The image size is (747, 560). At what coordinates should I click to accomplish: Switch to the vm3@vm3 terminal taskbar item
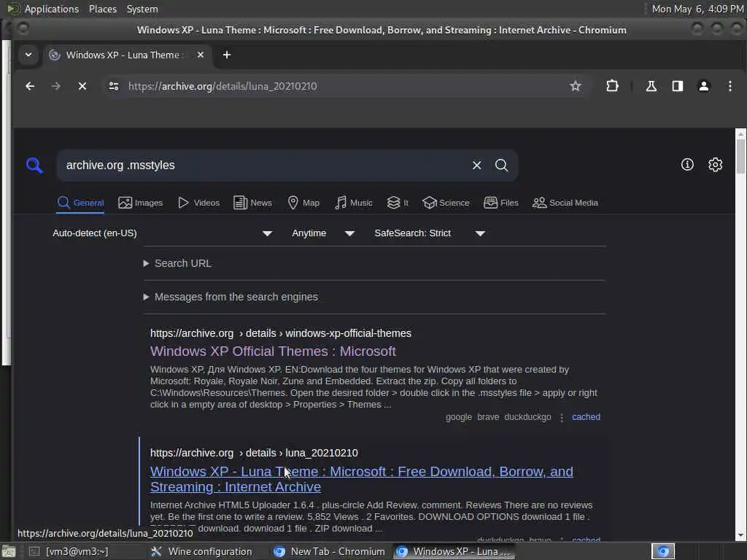click(69, 551)
